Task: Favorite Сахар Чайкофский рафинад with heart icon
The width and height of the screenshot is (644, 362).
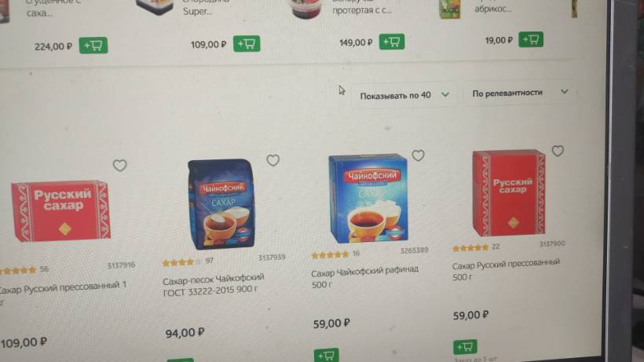Action: [x=418, y=155]
